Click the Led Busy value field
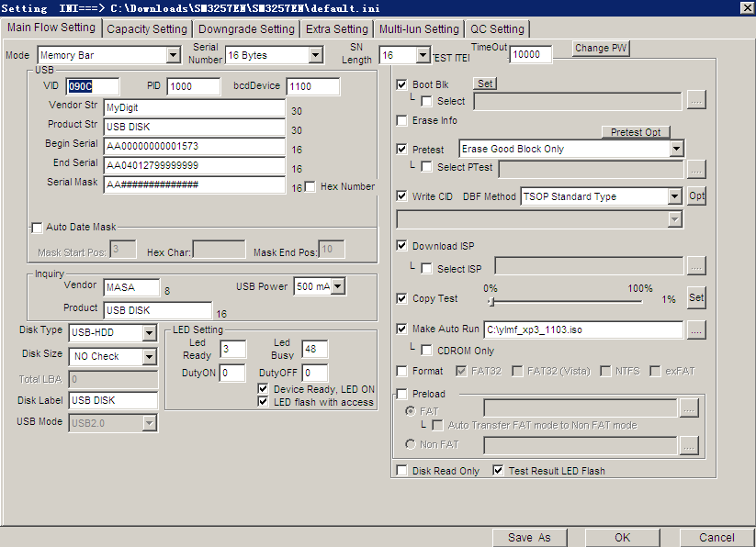Screen dimensions: 756x547 click(x=315, y=349)
